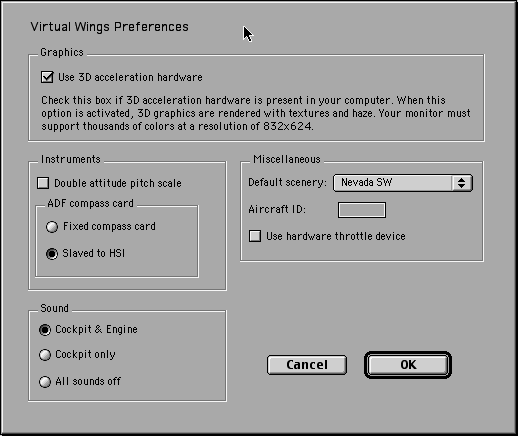Click the ADF compass card group title
The image size is (518, 436).
point(90,203)
